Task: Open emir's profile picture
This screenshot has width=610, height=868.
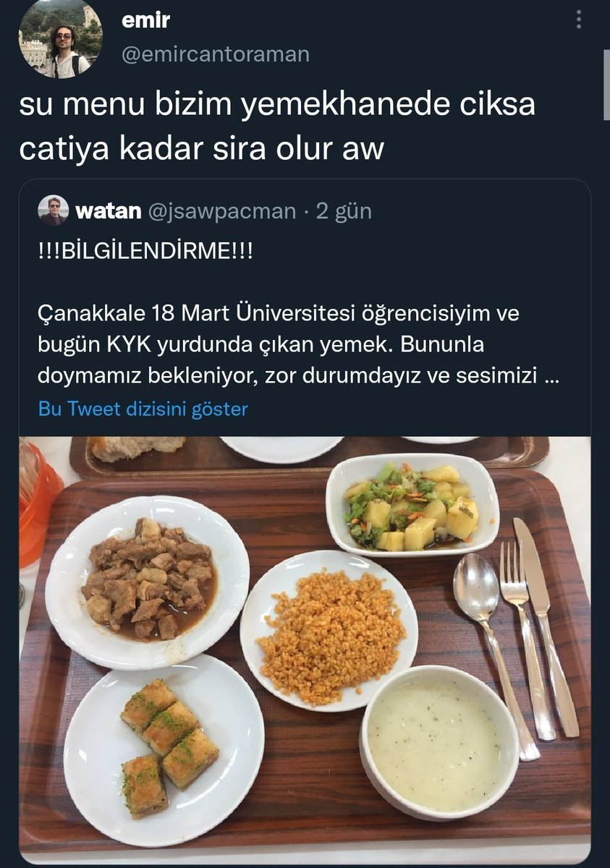Action: coord(61,40)
